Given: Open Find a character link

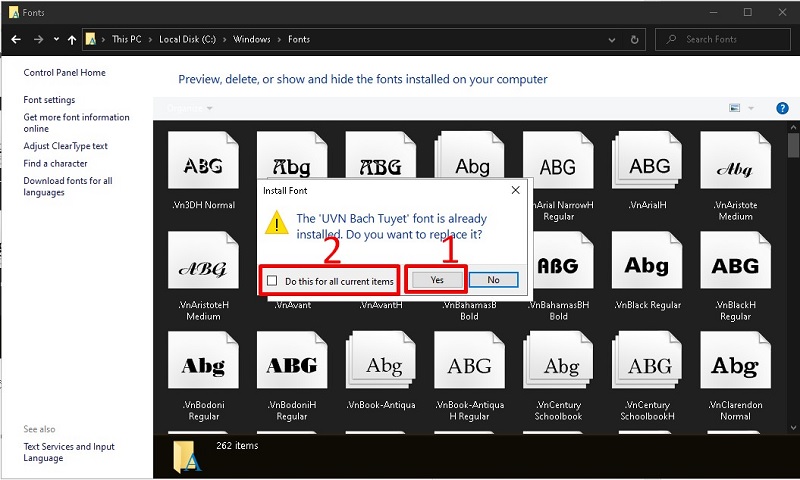Looking at the screenshot, I should [x=55, y=163].
